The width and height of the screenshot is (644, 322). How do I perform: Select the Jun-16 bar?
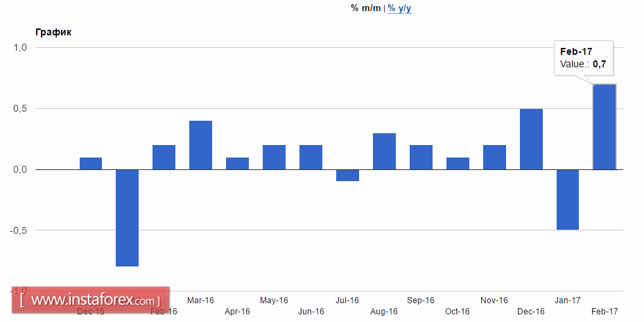click(311, 158)
